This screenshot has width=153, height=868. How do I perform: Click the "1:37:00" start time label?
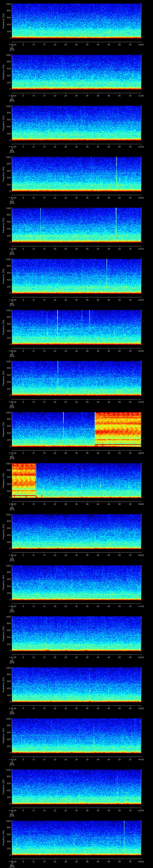pos(12,453)
